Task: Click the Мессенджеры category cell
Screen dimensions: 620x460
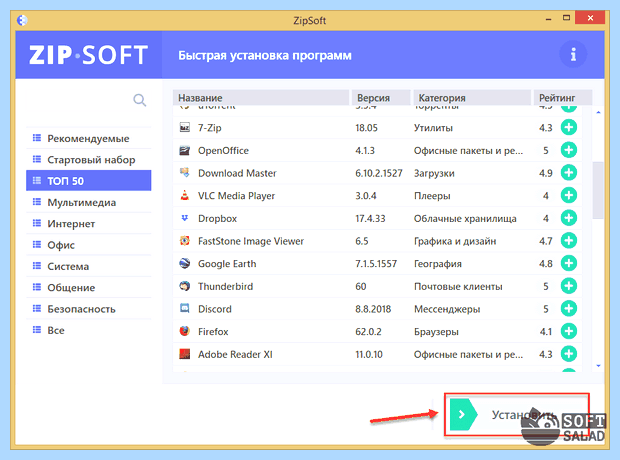Action: [x=447, y=309]
